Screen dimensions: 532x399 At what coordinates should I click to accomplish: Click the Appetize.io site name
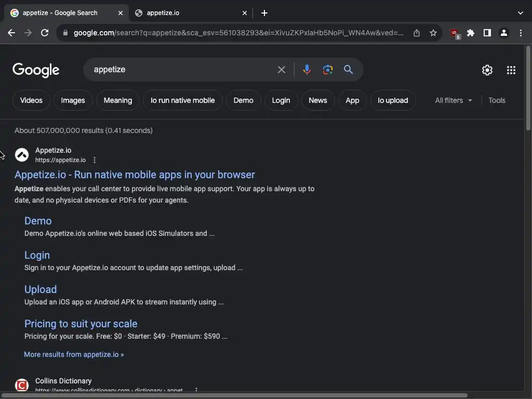tap(54, 150)
